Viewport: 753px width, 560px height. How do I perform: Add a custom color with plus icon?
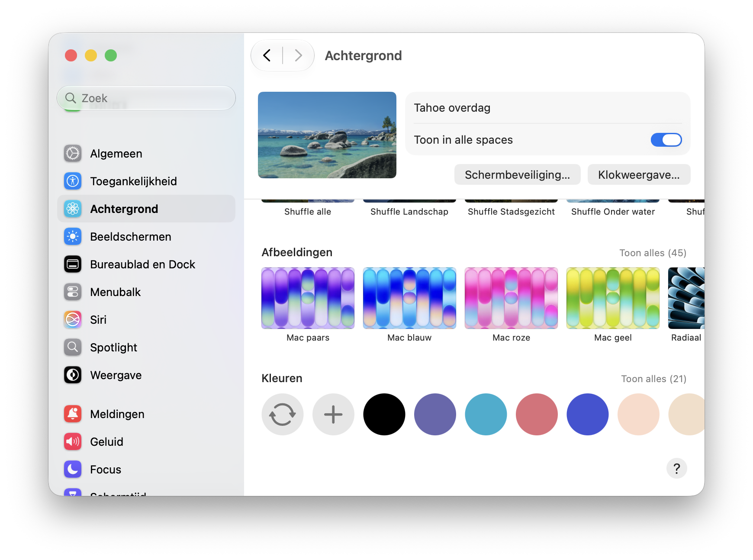(x=334, y=415)
